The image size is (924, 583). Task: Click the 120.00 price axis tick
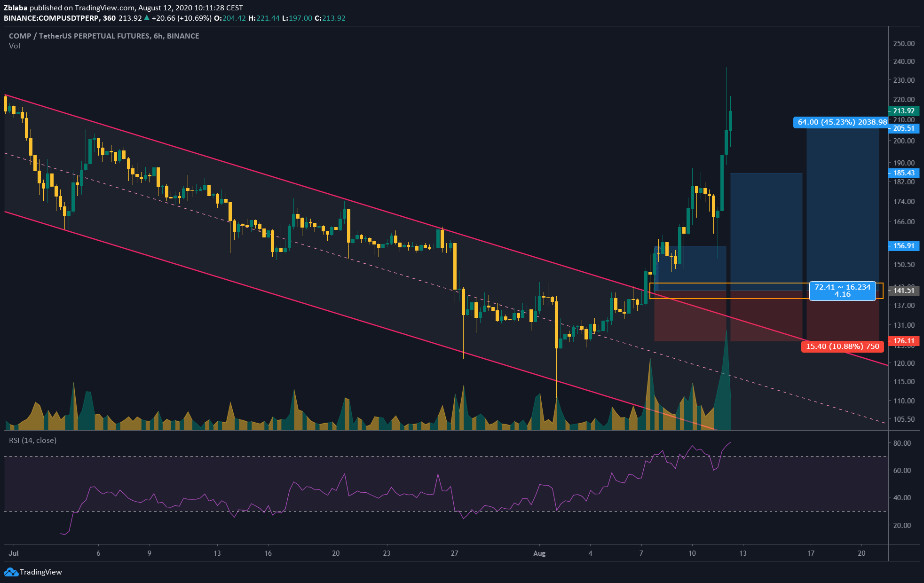(904, 363)
